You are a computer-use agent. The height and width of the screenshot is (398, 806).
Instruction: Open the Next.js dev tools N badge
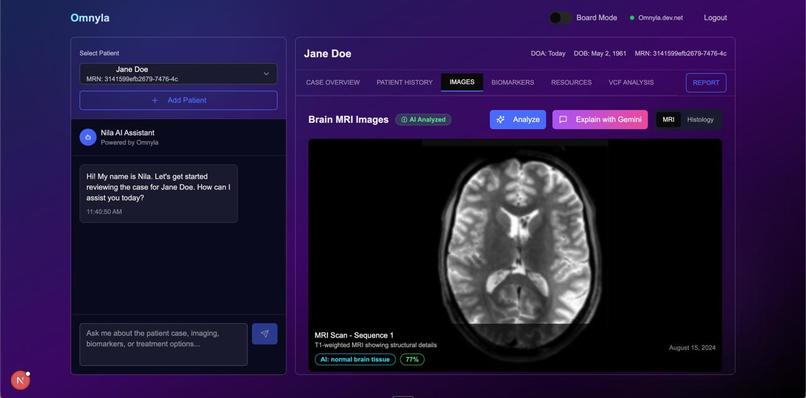click(x=21, y=381)
